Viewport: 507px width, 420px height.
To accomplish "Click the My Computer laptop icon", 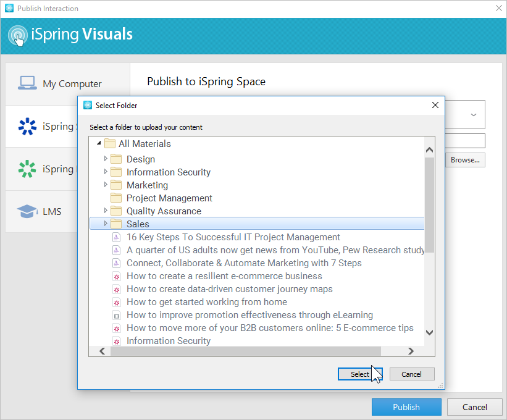I will coord(27,83).
